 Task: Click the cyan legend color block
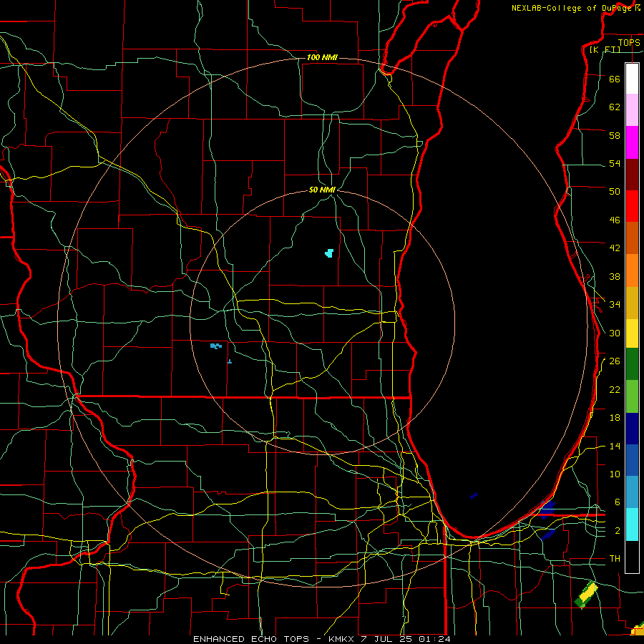click(632, 524)
